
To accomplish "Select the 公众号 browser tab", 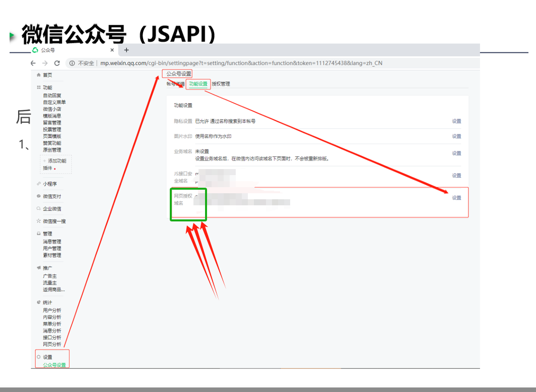I will (x=74, y=50).
